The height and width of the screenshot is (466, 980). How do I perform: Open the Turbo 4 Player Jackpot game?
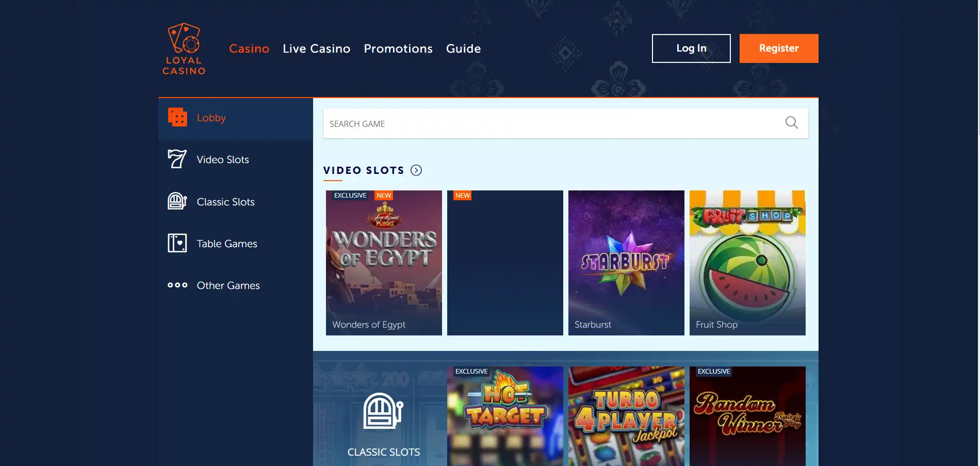click(x=626, y=416)
